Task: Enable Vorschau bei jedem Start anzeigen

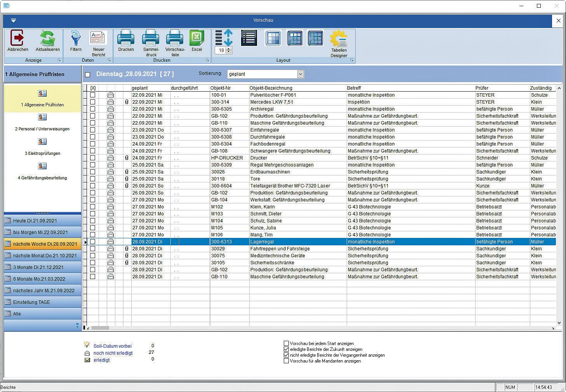Action: 286,343
